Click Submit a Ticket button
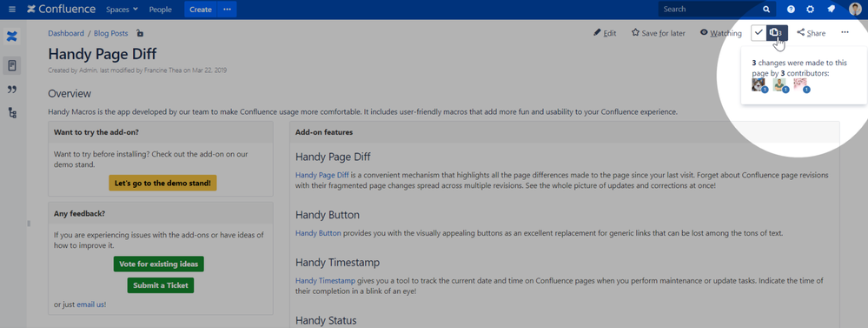868x328 pixels. [x=161, y=285]
